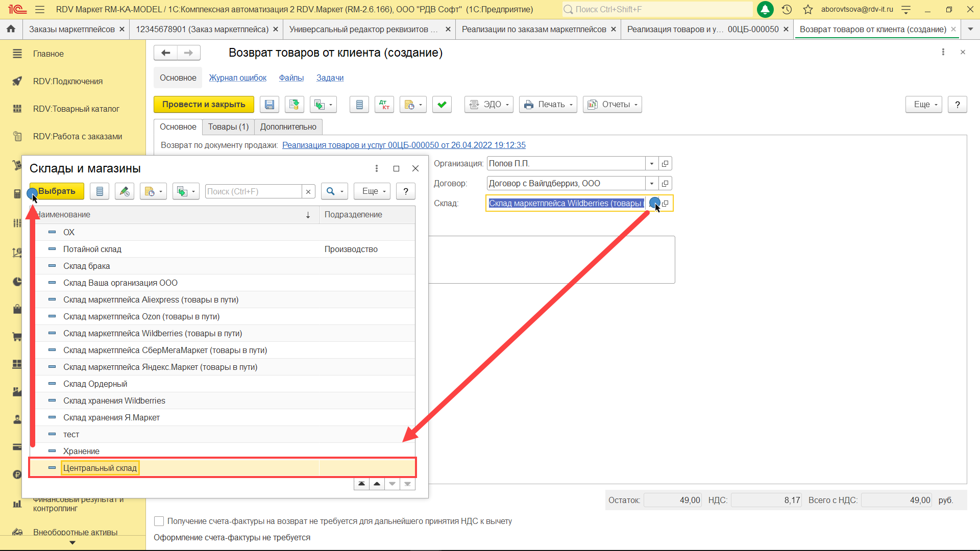
Task: Open the history clock icon
Action: [x=787, y=9]
